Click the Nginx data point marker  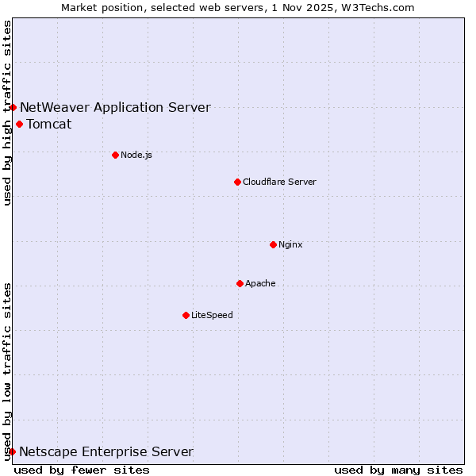click(x=273, y=244)
